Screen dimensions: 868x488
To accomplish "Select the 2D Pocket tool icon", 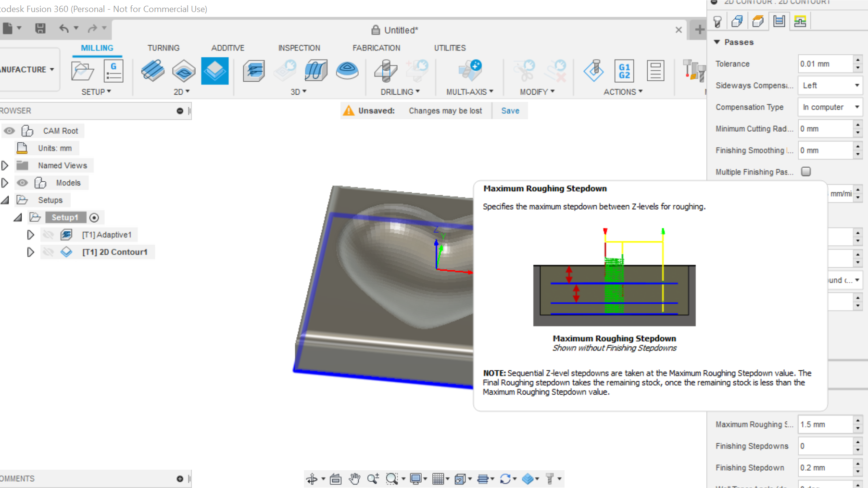I will [x=184, y=71].
